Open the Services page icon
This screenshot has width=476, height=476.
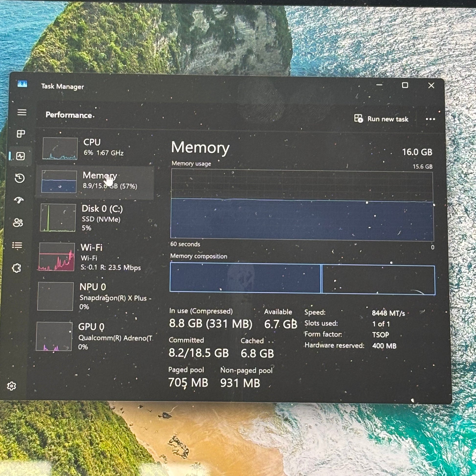click(16, 268)
